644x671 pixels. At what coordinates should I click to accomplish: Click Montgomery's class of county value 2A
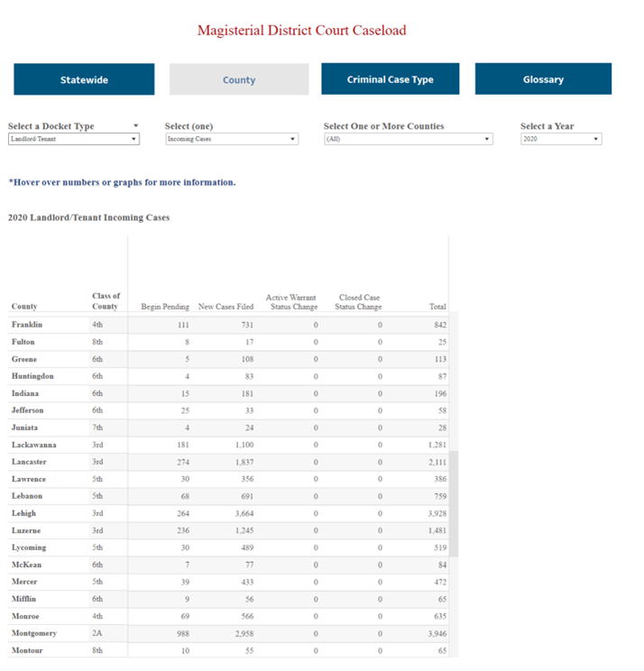click(97, 633)
